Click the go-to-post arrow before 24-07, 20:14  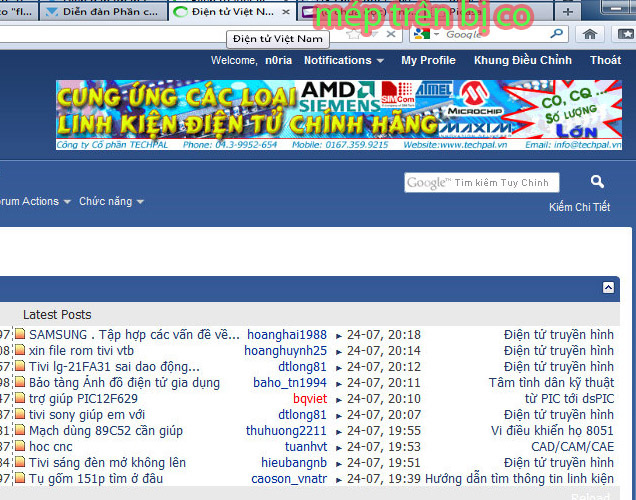tap(339, 352)
